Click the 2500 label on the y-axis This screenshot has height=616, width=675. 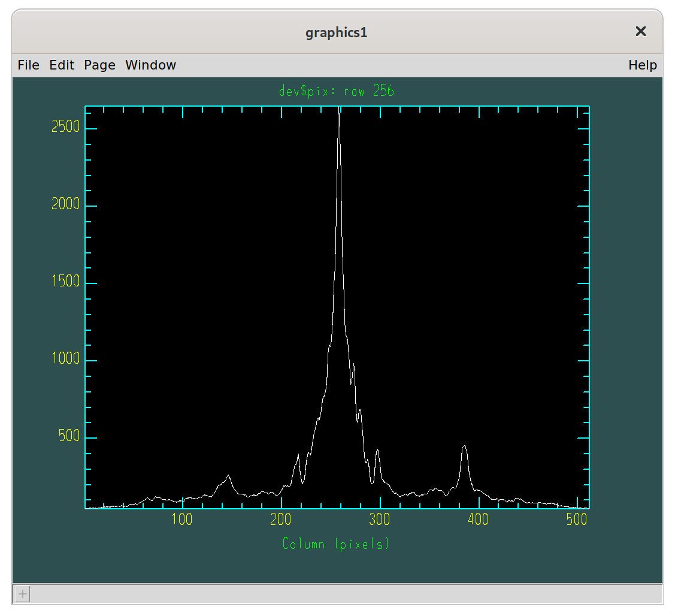tap(65, 127)
